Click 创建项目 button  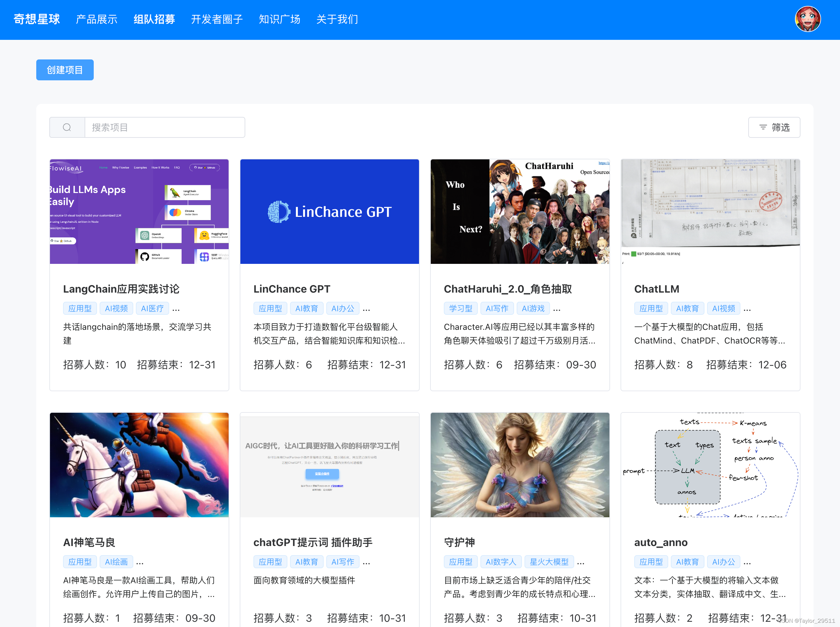click(x=65, y=70)
